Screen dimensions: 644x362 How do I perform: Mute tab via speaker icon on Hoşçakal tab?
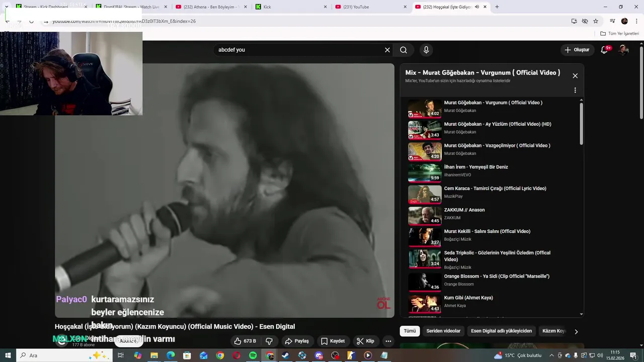coord(476,7)
